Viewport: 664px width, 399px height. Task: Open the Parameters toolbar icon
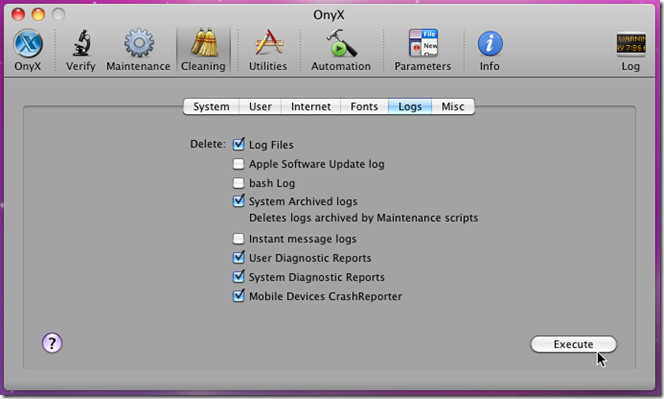[423, 43]
